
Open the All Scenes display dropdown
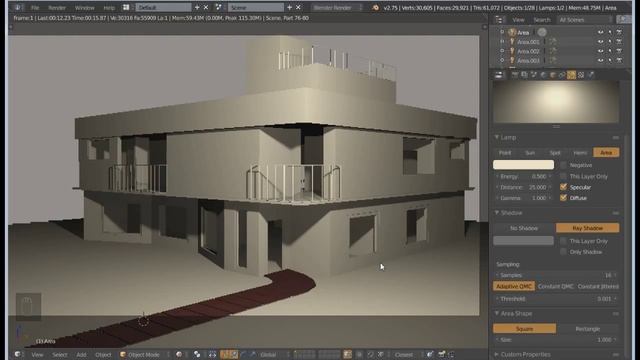click(x=585, y=20)
